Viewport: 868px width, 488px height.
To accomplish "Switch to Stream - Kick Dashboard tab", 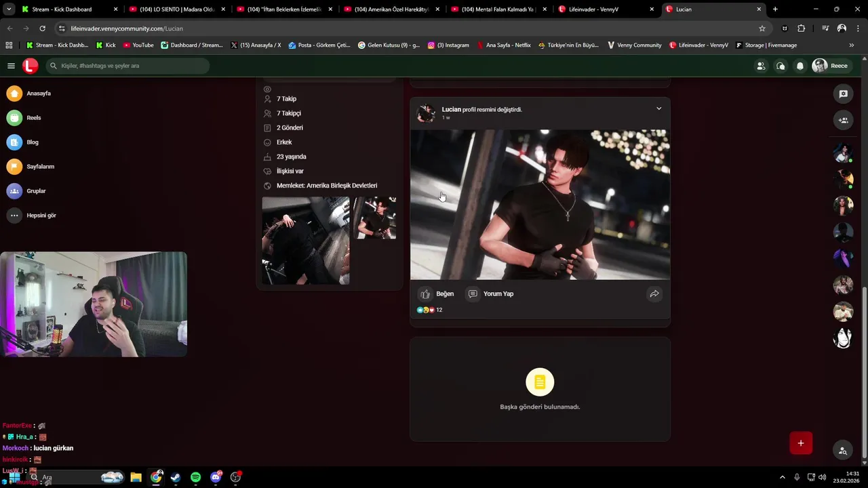I will 69,9.
